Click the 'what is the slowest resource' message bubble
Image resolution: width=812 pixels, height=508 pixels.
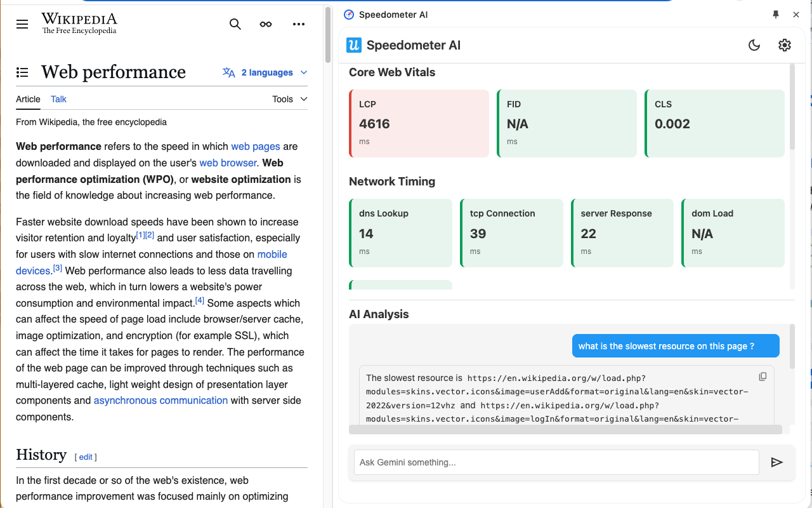point(676,346)
